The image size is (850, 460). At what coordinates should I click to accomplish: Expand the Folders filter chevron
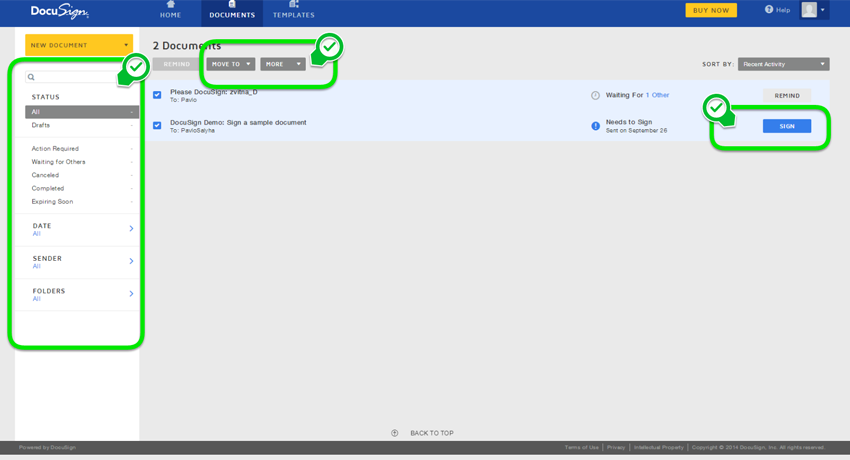click(131, 294)
